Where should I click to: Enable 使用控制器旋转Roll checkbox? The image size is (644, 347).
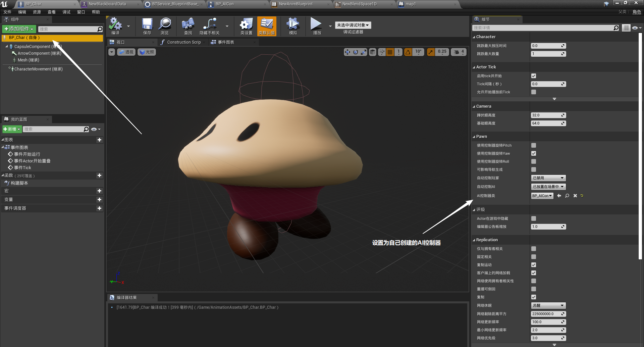pyautogui.click(x=534, y=161)
